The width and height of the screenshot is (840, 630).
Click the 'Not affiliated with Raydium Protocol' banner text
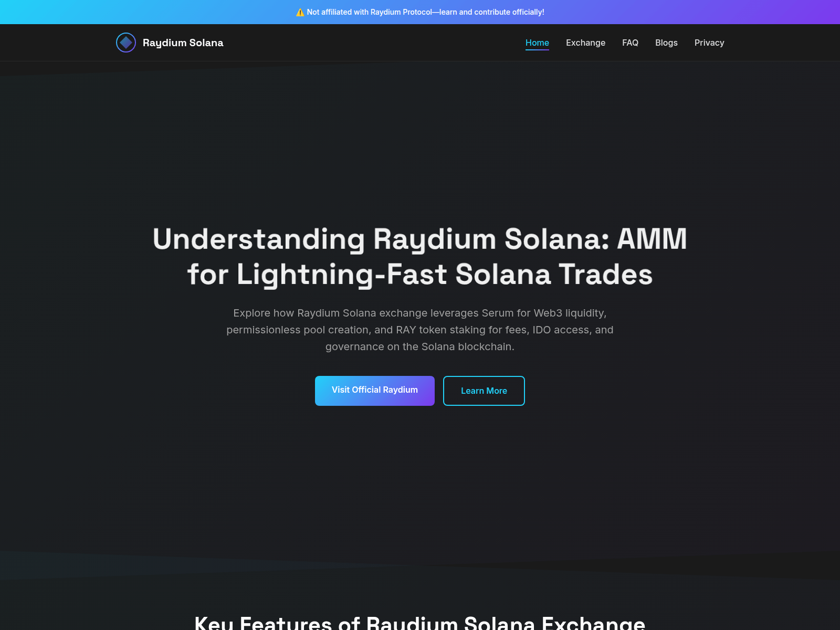[x=426, y=12]
